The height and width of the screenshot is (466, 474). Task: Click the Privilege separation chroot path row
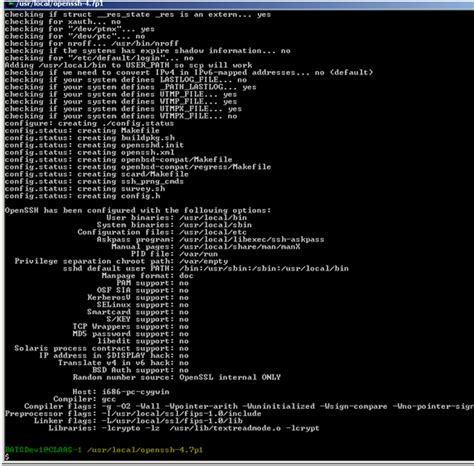[121, 261]
